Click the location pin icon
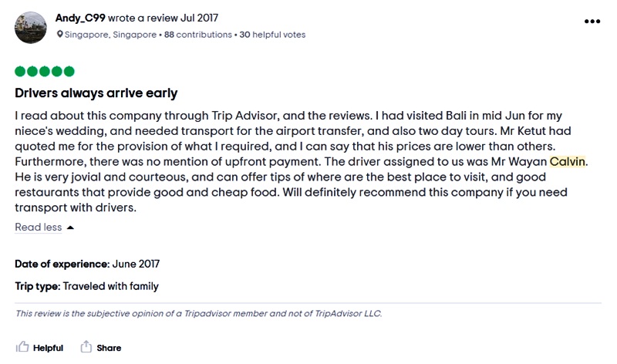Viewport: 617px width, 364px height. click(x=61, y=35)
